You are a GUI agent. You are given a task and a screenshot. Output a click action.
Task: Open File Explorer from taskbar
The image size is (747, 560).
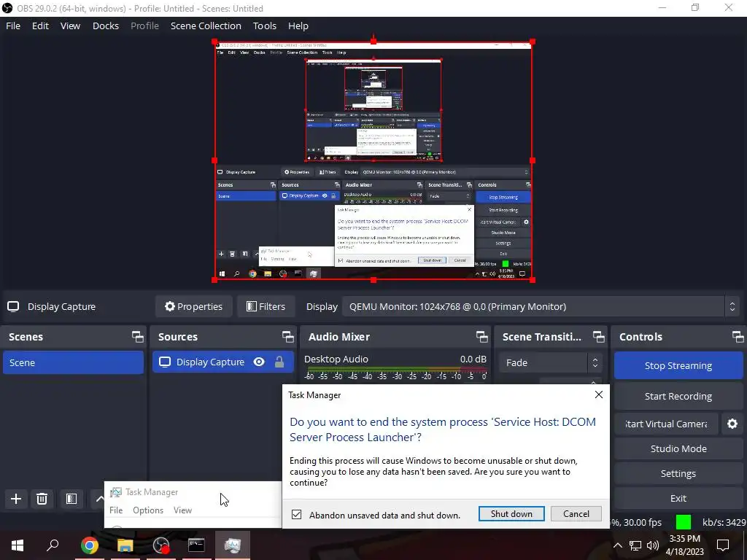pos(125,545)
